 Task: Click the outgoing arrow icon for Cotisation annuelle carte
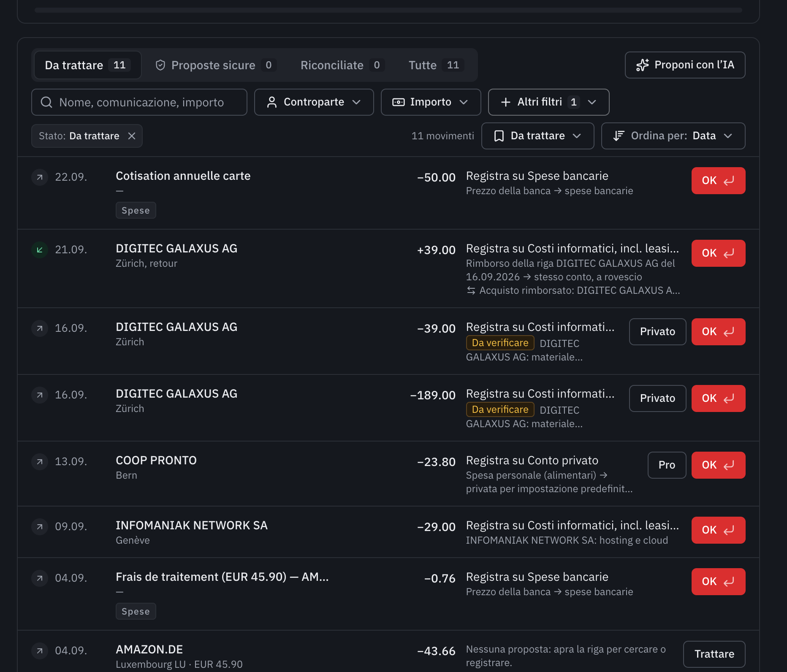(40, 177)
